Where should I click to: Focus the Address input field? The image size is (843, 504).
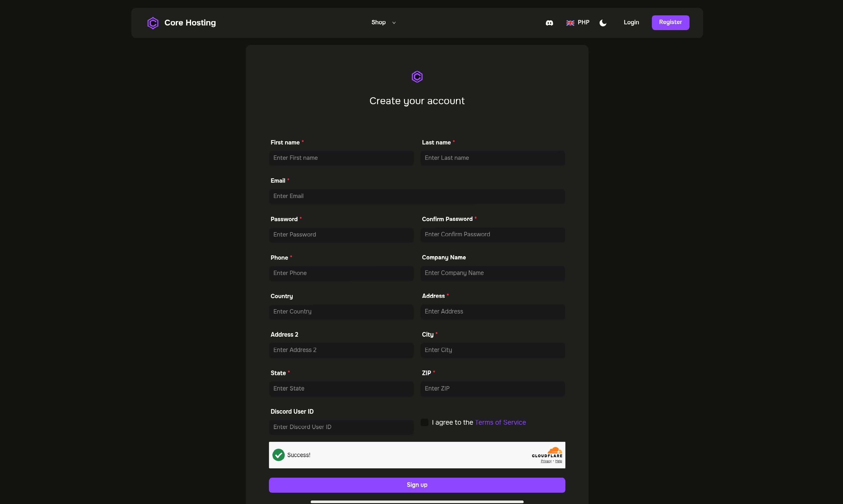point(492,311)
